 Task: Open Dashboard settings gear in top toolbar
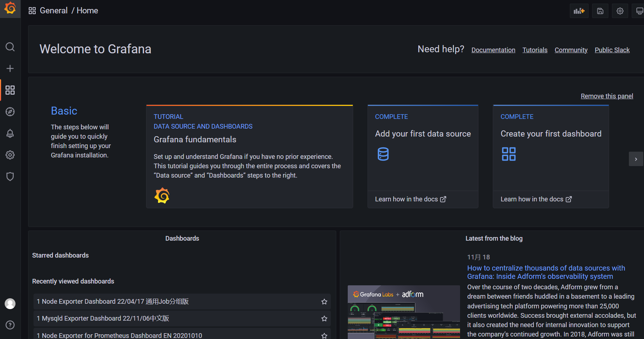coord(620,11)
